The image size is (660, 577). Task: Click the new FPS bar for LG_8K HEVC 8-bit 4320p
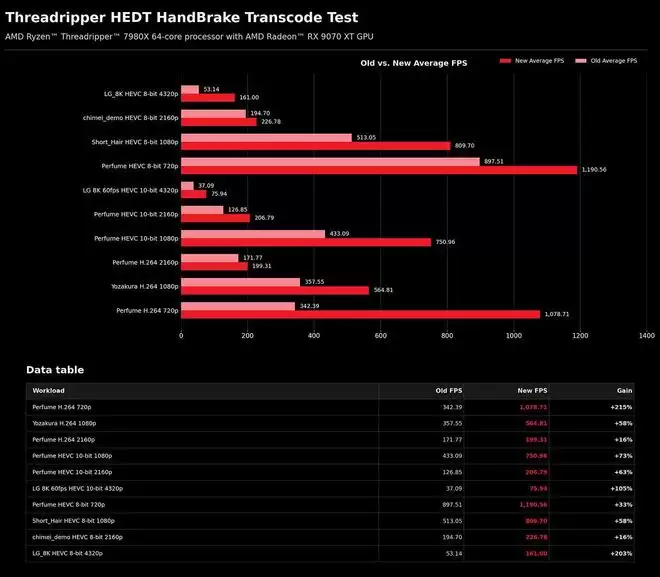pos(208,98)
